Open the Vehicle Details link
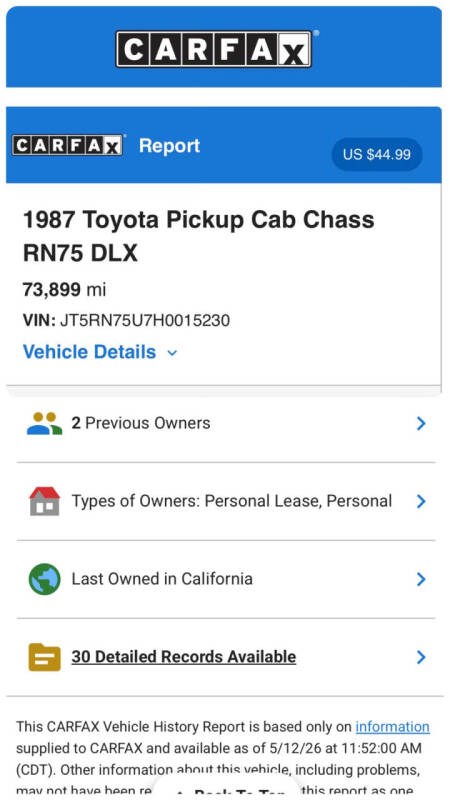Viewport: 450px width, 800px height. pyautogui.click(x=89, y=352)
